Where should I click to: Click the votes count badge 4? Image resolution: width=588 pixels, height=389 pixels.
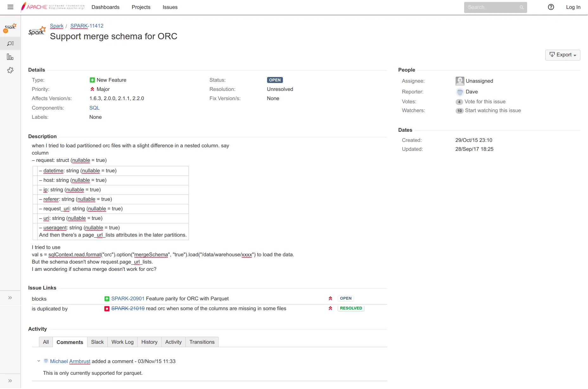coord(459,102)
